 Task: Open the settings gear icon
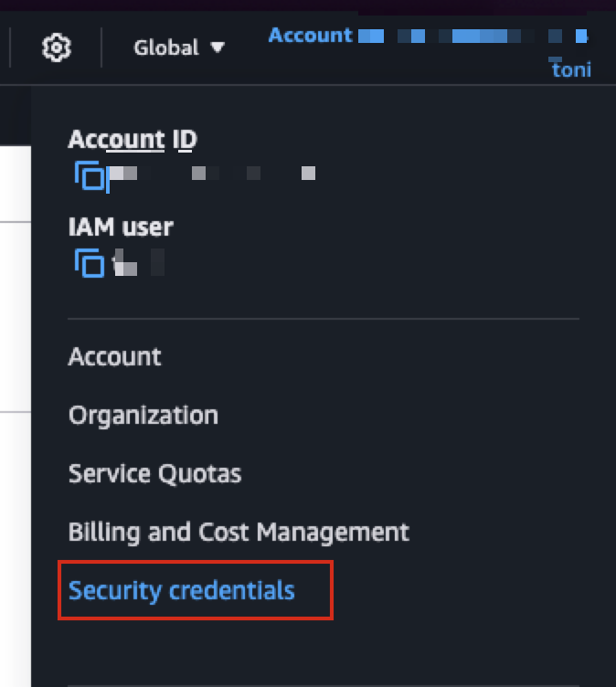coord(57,47)
